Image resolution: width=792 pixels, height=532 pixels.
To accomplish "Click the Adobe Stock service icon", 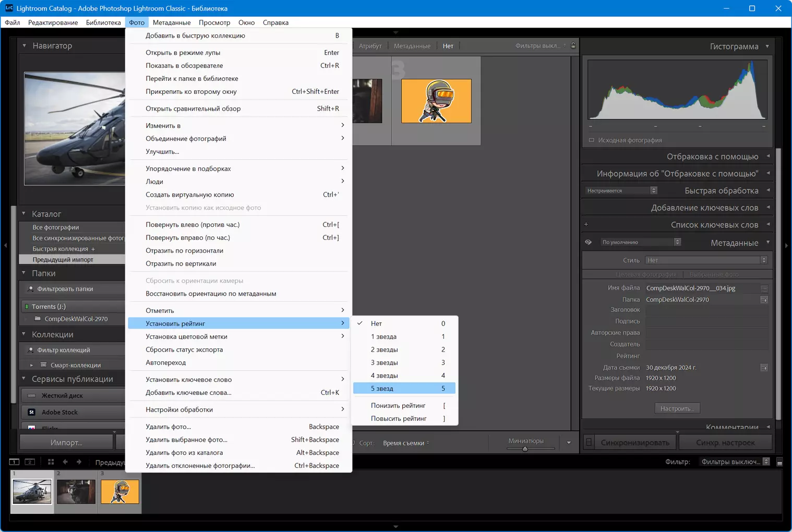I will pos(31,412).
